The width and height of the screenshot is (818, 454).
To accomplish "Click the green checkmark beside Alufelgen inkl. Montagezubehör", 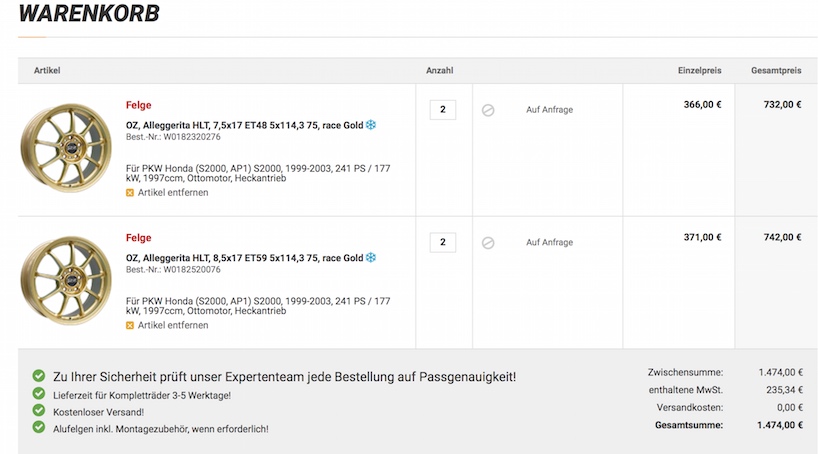I will (39, 427).
